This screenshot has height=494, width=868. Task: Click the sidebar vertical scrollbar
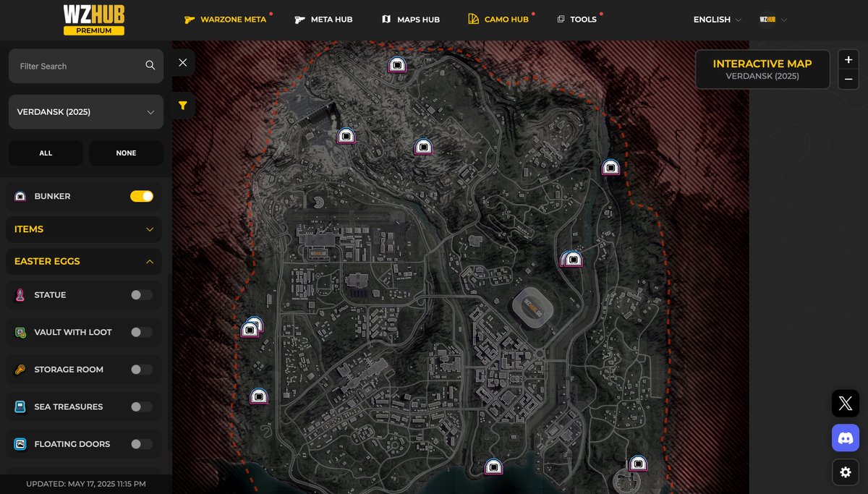tap(169, 362)
